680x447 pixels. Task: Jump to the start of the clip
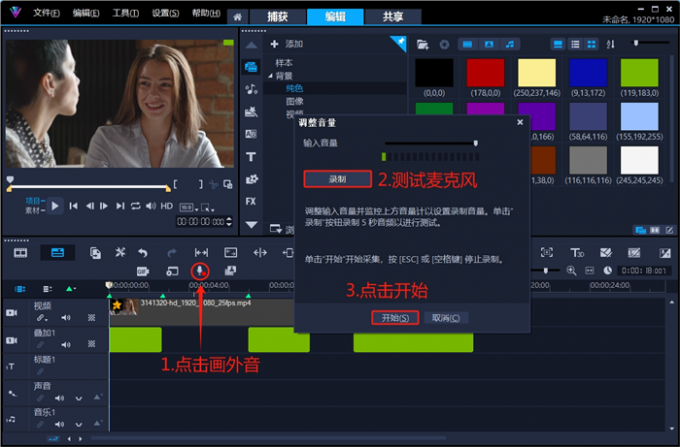coord(73,206)
